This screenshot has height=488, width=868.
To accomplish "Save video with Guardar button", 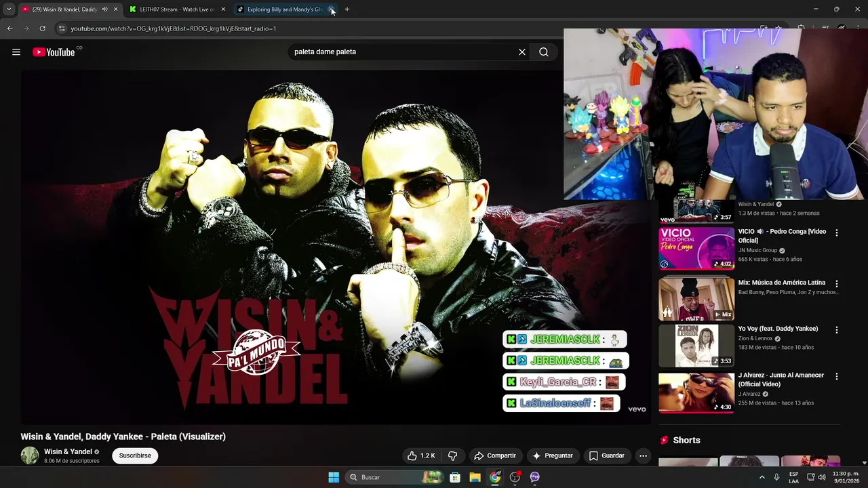I will 606,455.
